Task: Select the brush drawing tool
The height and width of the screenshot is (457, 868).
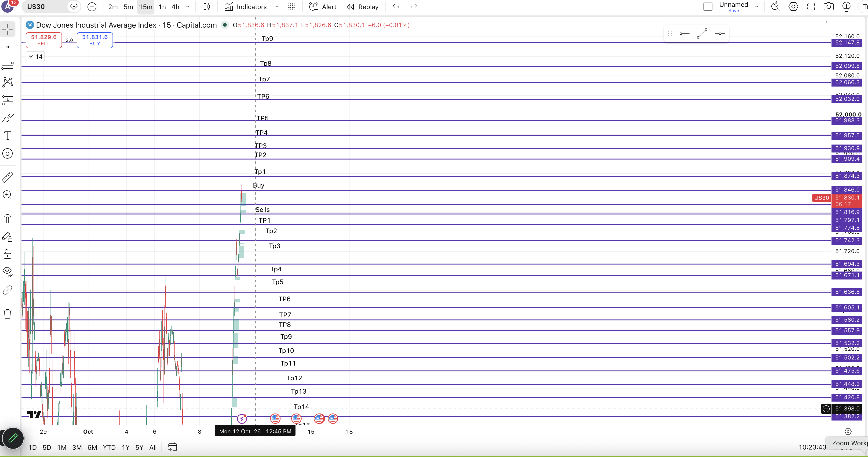Action: [7, 118]
